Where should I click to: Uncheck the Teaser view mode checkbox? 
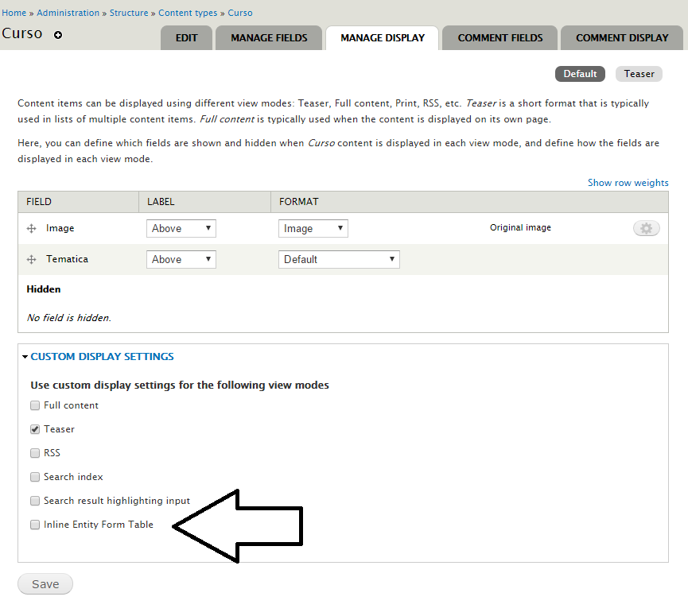click(x=35, y=429)
